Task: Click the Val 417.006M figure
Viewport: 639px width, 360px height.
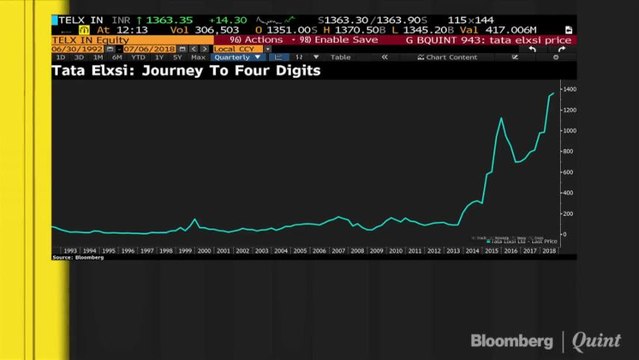Action: click(498, 30)
